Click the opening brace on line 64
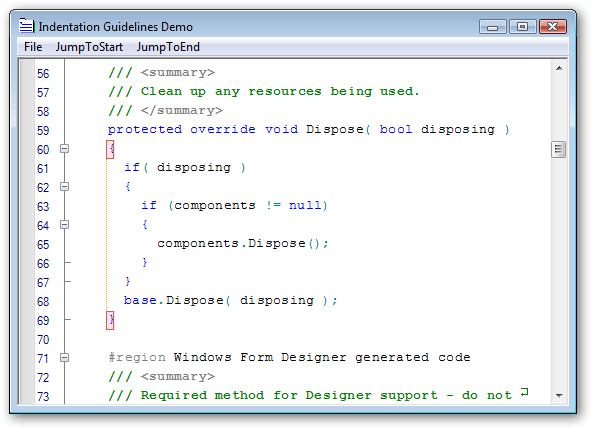The height and width of the screenshot is (428, 591). click(145, 225)
